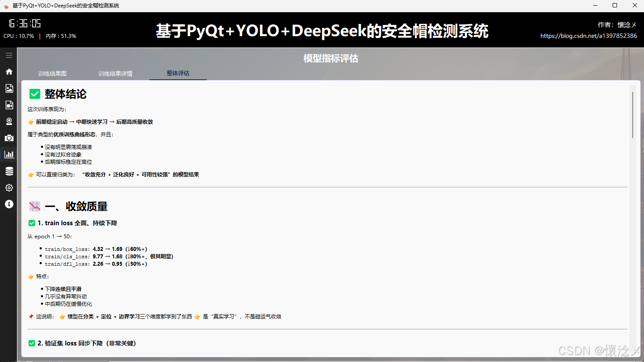The image size is (644, 362).
Task: Open the blog.csdn.net author link
Action: pos(588,36)
